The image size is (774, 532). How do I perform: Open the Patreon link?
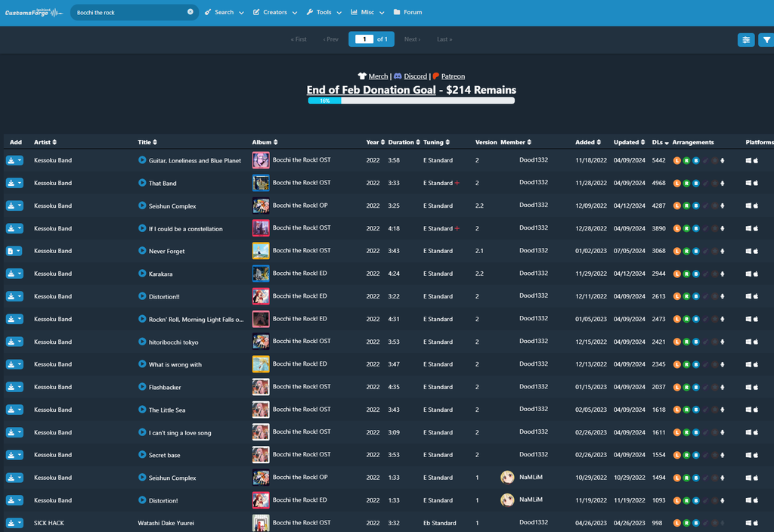click(x=453, y=76)
